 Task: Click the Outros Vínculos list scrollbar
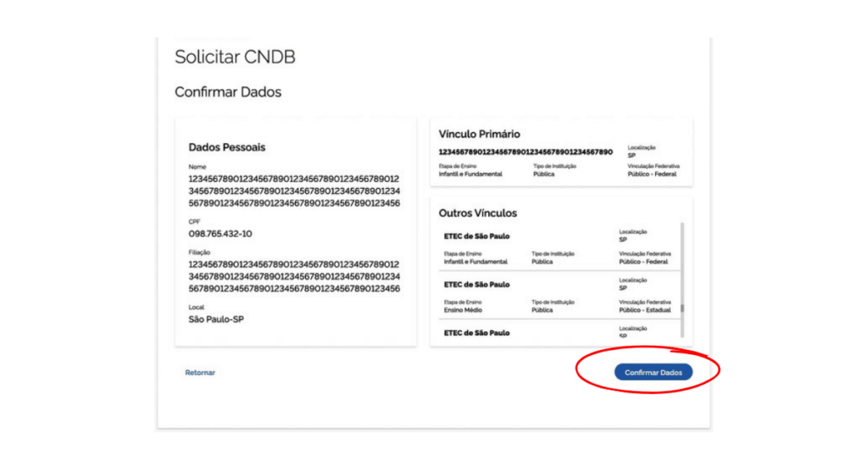click(682, 268)
